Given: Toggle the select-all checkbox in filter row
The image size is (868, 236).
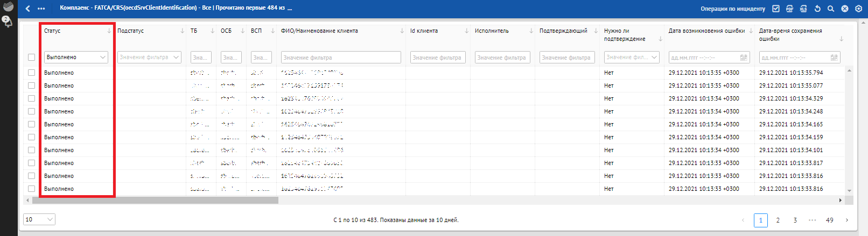Looking at the screenshot, I should pos(31,58).
